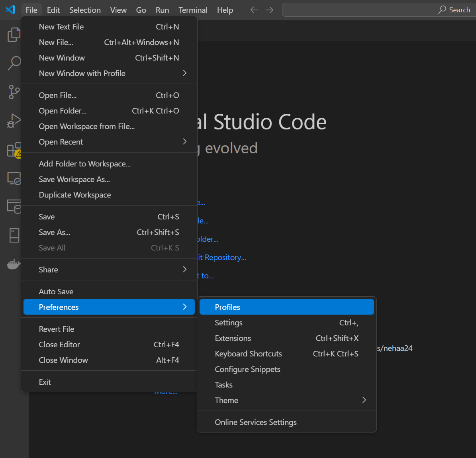The height and width of the screenshot is (458, 476).
Task: Open the Extensions view with warning badge
Action: coord(14,149)
